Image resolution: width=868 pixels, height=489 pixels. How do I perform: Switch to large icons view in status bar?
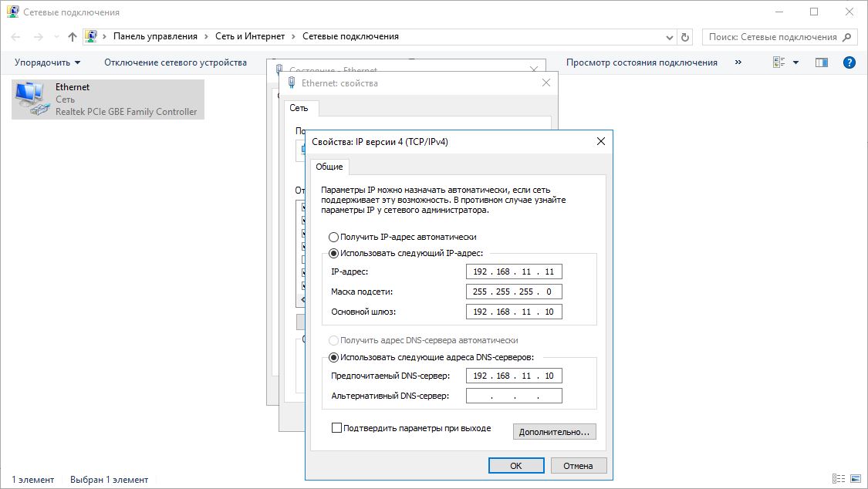point(854,479)
